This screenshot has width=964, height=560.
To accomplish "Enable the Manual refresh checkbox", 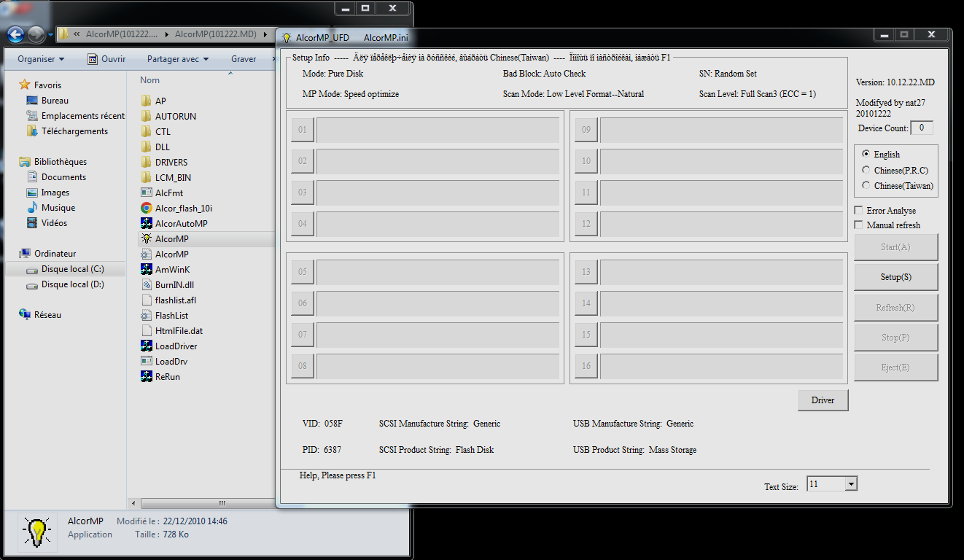I will coord(858,225).
